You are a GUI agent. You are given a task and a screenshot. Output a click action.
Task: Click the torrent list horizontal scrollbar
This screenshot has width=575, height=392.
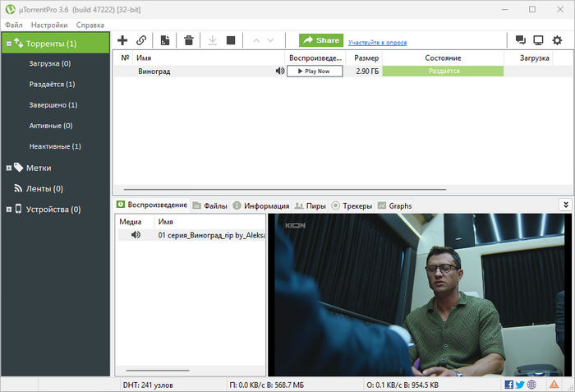[x=285, y=189]
